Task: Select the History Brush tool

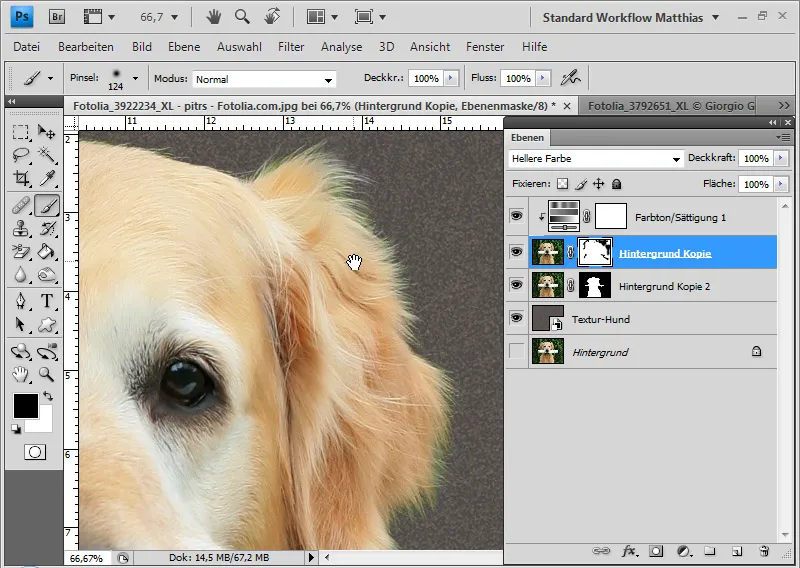Action: click(47, 229)
